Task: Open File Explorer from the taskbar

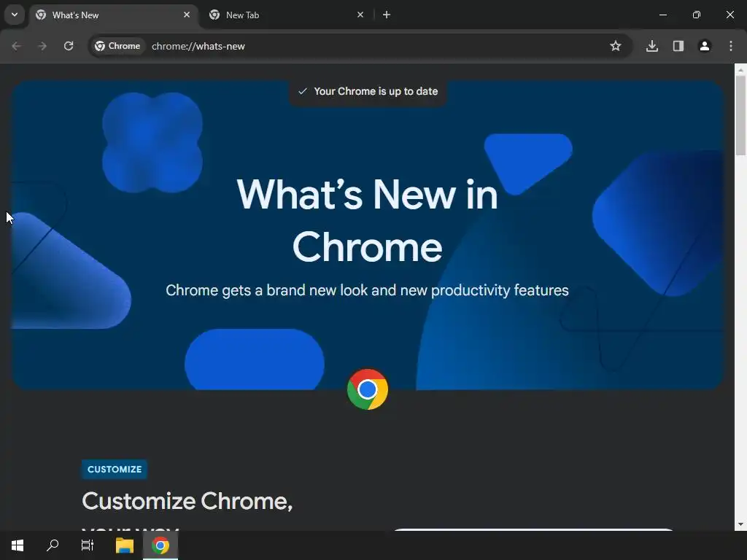Action: (125, 545)
